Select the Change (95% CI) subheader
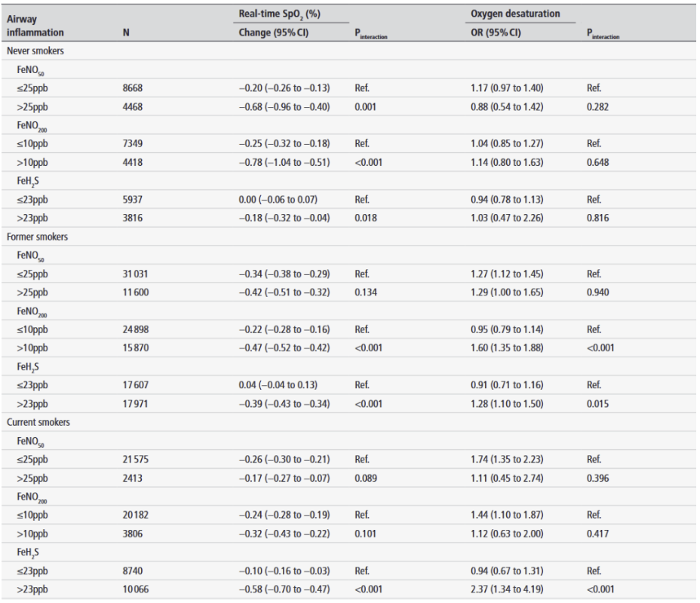Screen dimensions: 700x603 pyautogui.click(x=274, y=33)
